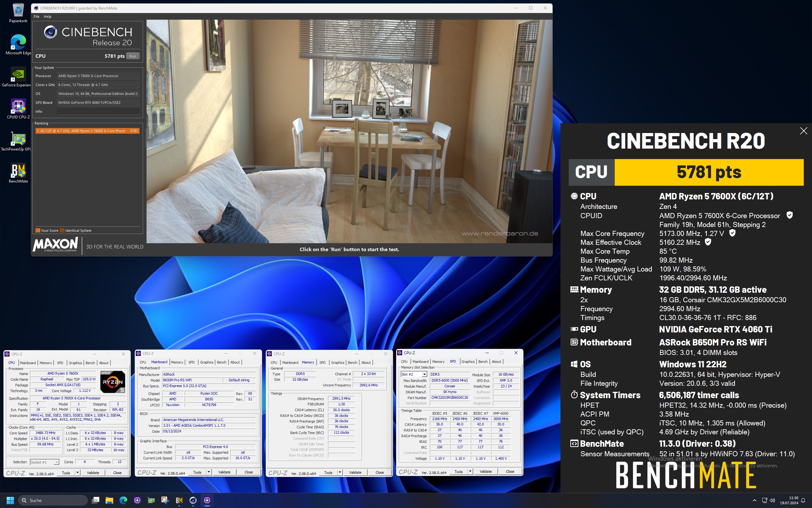This screenshot has height=508, width=812.
Task: Open the SPD tab in the CPU-Z CPU window
Action: pos(60,363)
